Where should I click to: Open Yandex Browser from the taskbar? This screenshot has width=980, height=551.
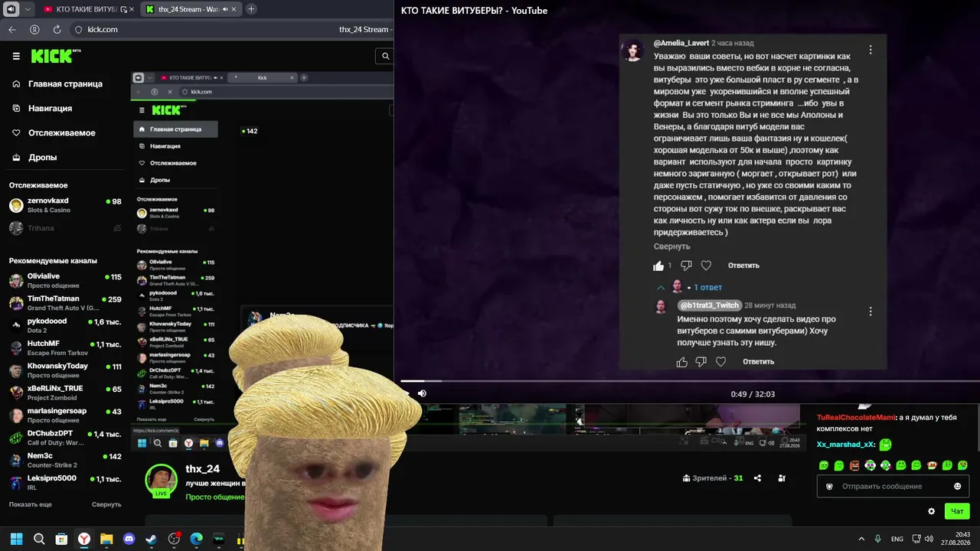coord(84,539)
